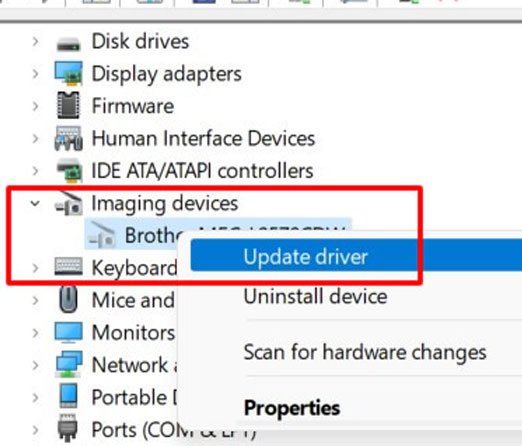
Task: Click the Firmware chip icon
Action: tap(68, 105)
